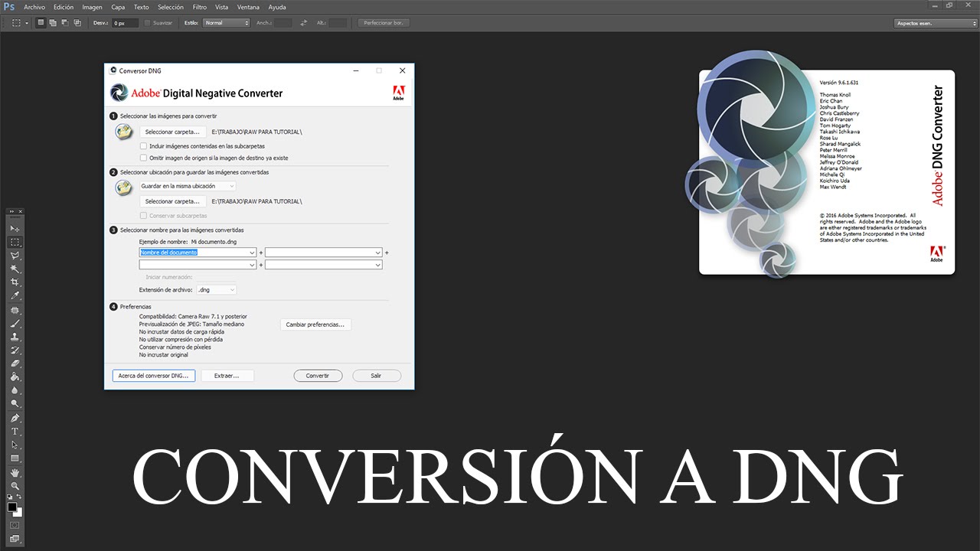Open the Capa menu
This screenshot has height=551, width=980.
coord(118,7)
